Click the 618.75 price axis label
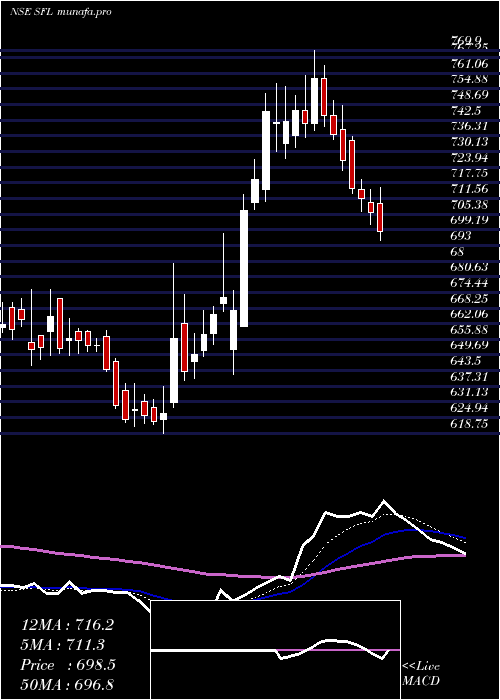Screen dimensions: 500x700 (469, 424)
